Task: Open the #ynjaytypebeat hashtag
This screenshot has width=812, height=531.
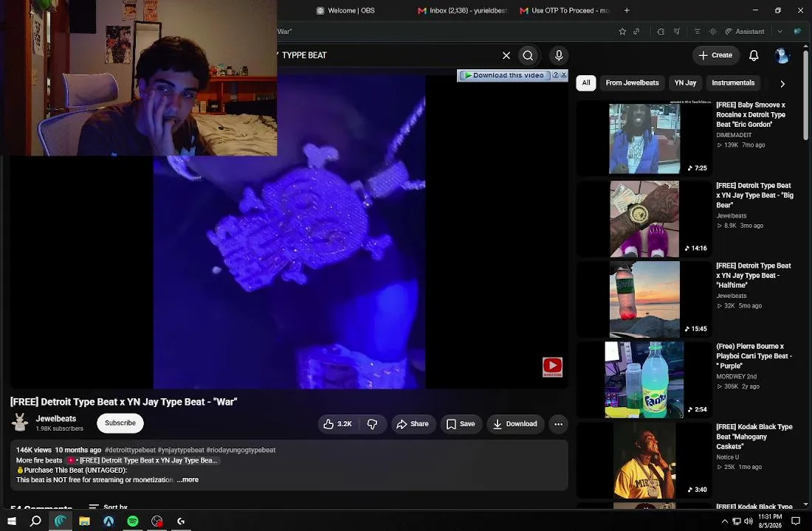Action: 181,451
